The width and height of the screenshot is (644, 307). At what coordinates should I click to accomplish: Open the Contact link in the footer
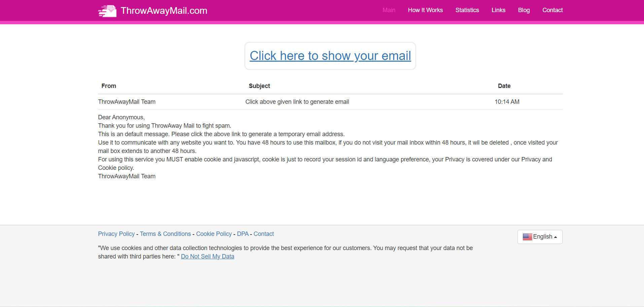click(x=263, y=234)
